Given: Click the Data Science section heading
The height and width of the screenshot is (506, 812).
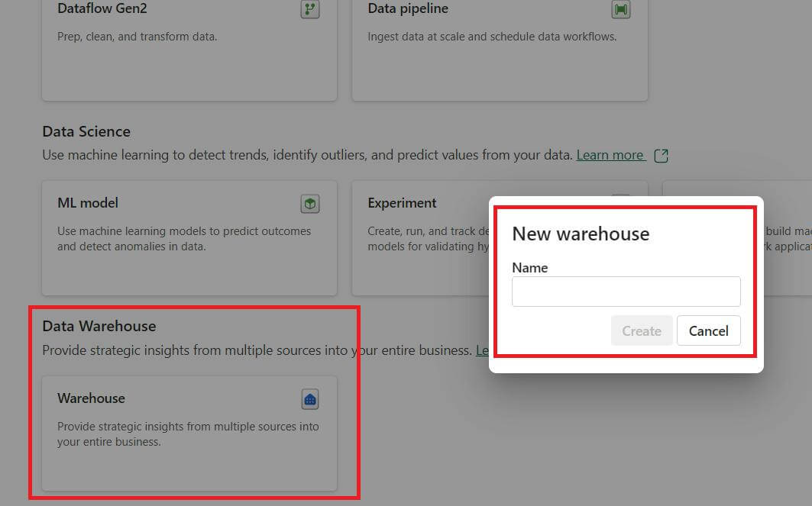Looking at the screenshot, I should click(x=86, y=131).
